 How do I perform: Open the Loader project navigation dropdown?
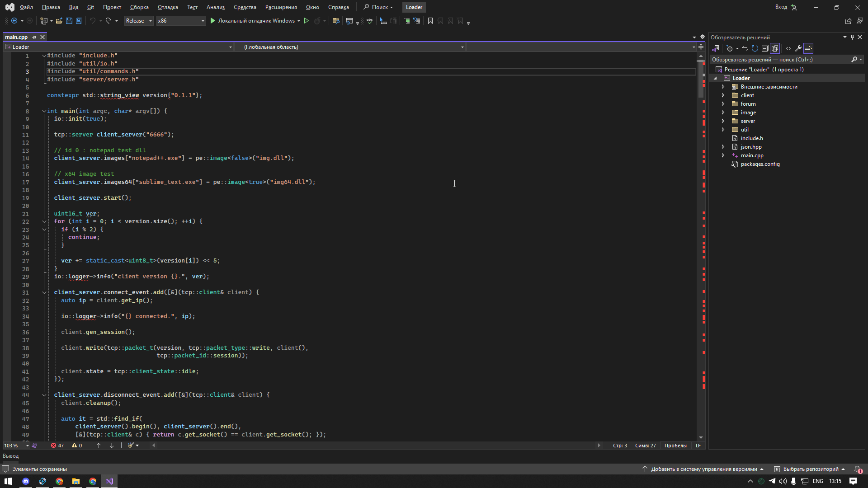coord(118,47)
